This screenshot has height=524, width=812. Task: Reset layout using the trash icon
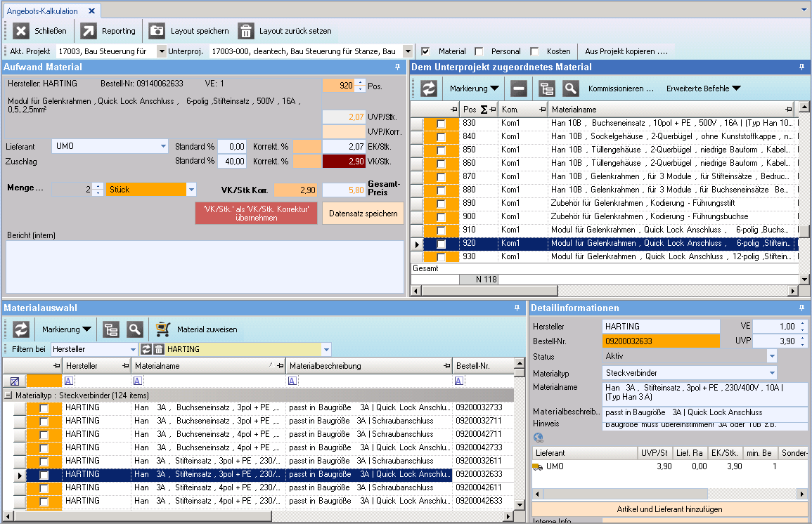point(245,31)
